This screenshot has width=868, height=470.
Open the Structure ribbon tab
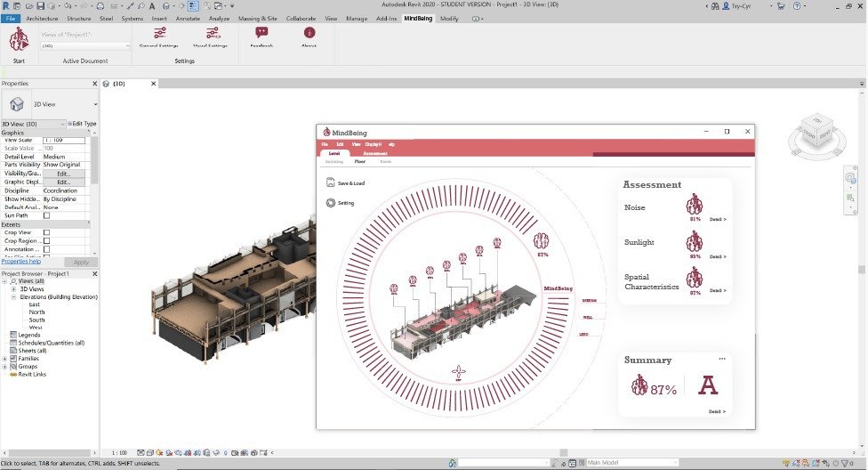(x=78, y=19)
